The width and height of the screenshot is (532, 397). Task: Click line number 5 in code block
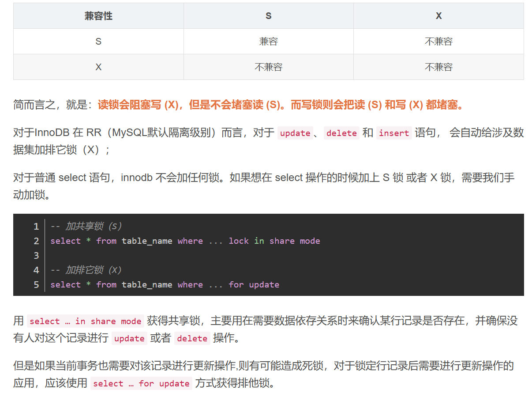coord(36,284)
